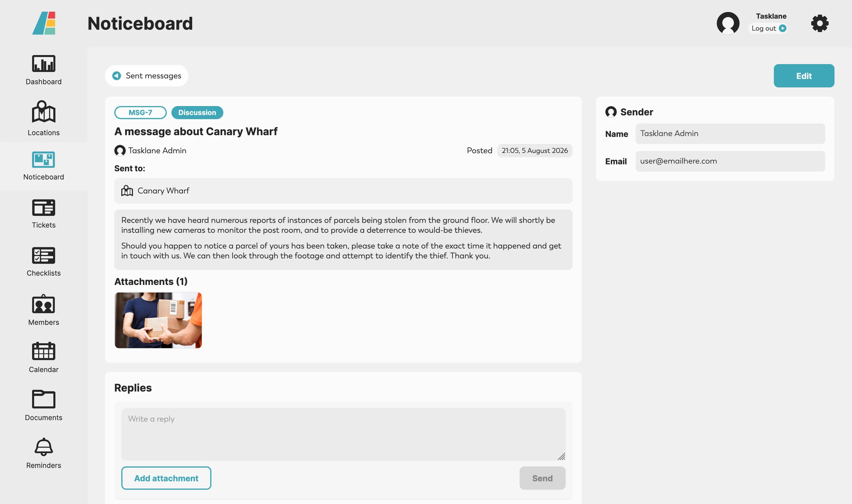The height and width of the screenshot is (504, 852).
Task: Open the Tickets sidebar icon
Action: tap(43, 207)
